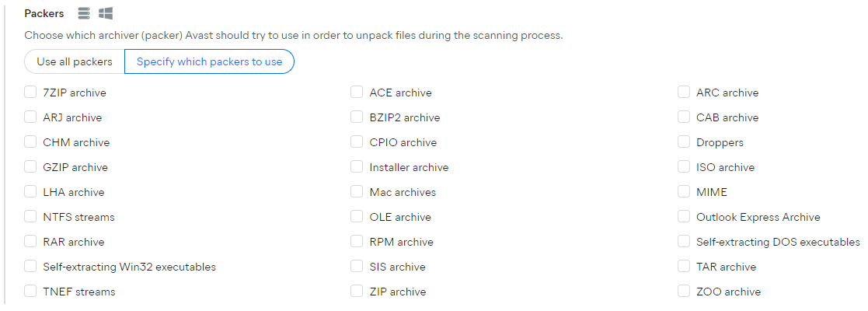Click the server icon beside Packers

click(84, 13)
